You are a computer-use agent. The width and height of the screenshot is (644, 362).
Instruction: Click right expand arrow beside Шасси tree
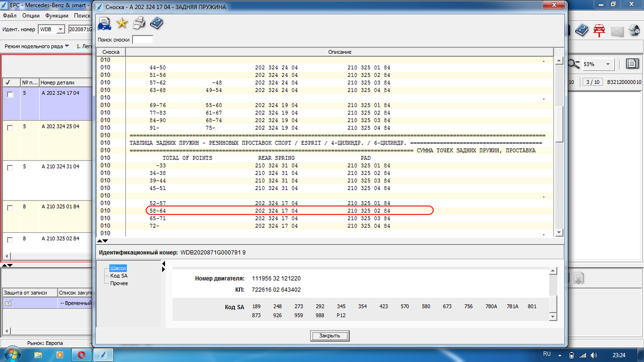coord(163,270)
